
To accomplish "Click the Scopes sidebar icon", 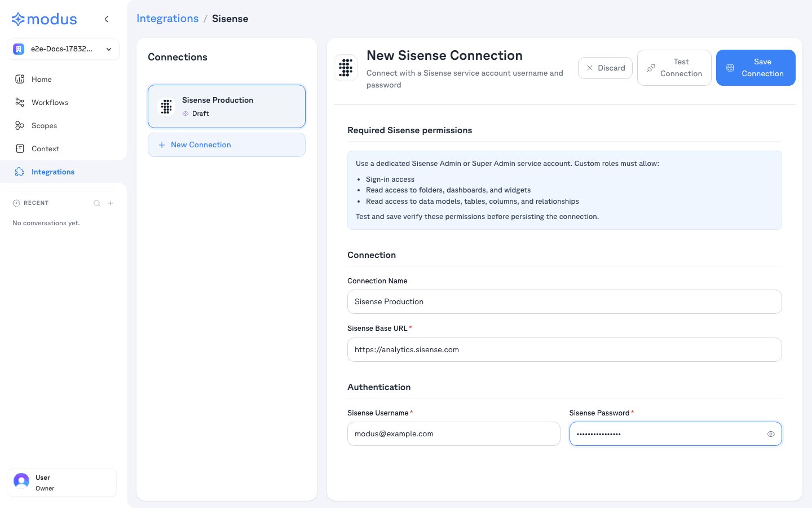I will 20,125.
